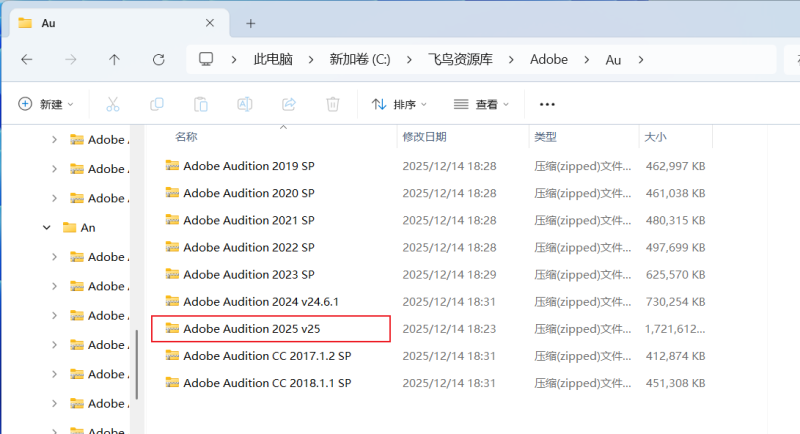Click Adobe in the address path
This screenshot has height=434, width=800.
coord(549,60)
